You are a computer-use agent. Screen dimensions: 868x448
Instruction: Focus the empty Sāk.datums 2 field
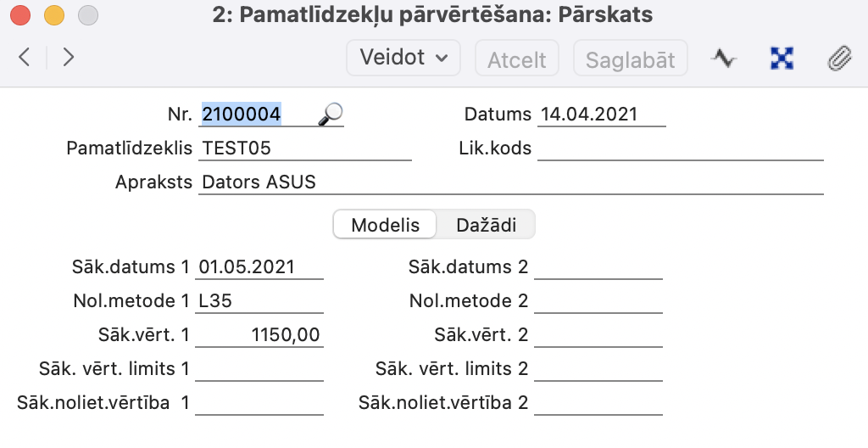(598, 267)
